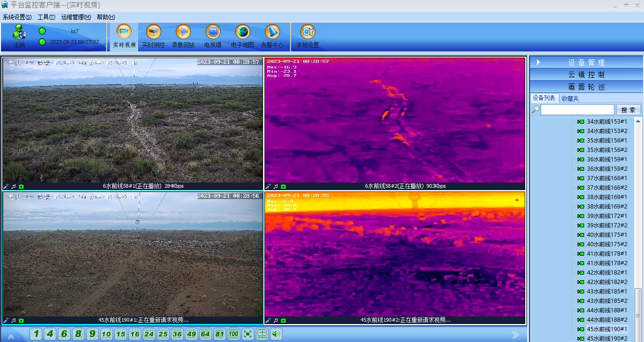Click the full-screen view icon
This screenshot has width=644, height=342.
point(248,334)
